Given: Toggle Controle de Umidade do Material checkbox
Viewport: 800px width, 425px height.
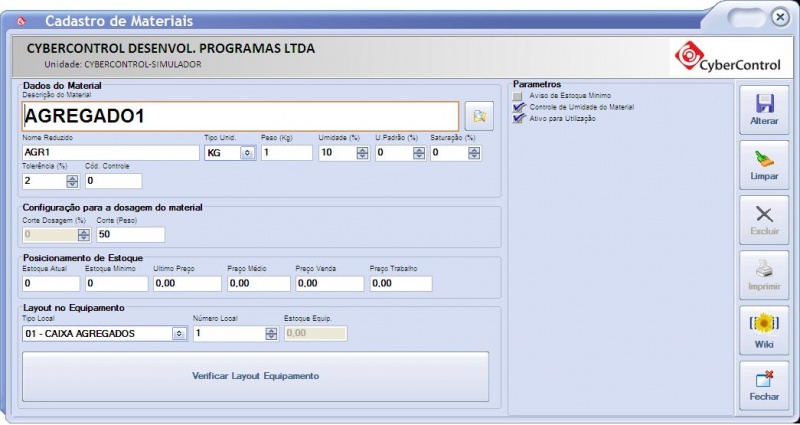Looking at the screenshot, I should [519, 107].
